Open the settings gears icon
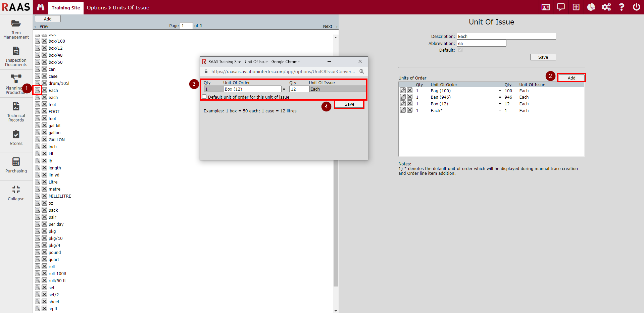This screenshot has height=313, width=644. pyautogui.click(x=606, y=7)
